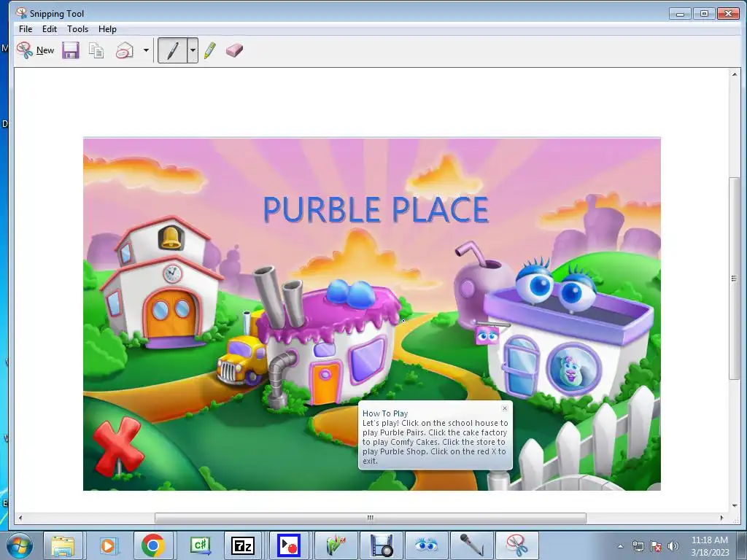Screen dimensions: 747x560
Task: Select the Pen tool in the toolbar
Action: pos(172,50)
